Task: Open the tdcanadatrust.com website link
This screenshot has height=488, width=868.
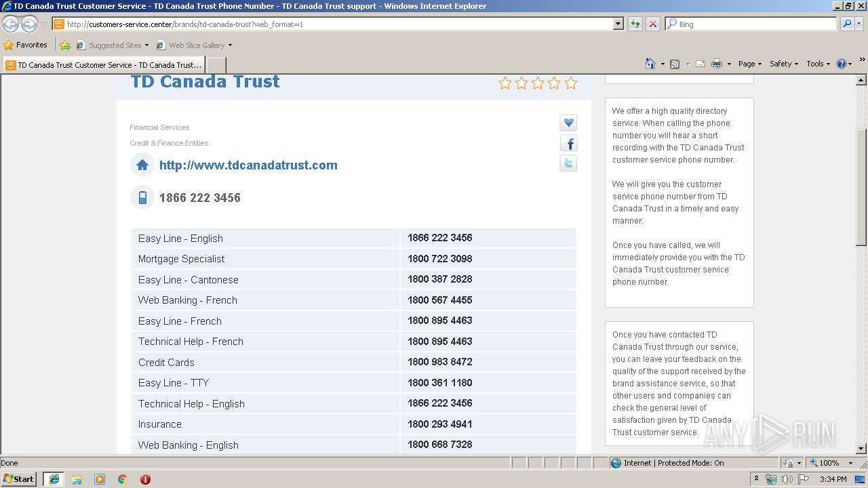Action: (x=248, y=165)
